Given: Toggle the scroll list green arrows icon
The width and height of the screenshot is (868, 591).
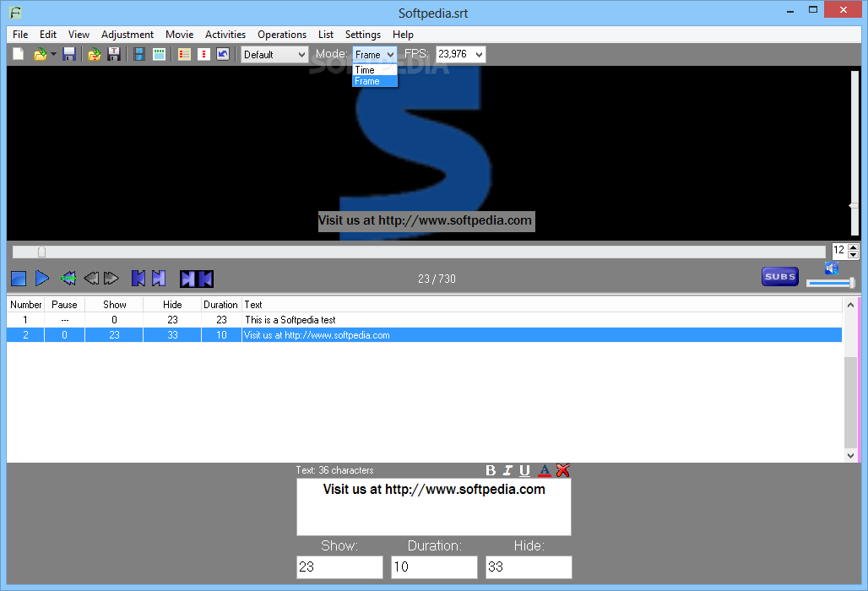Looking at the screenshot, I should click(x=68, y=279).
